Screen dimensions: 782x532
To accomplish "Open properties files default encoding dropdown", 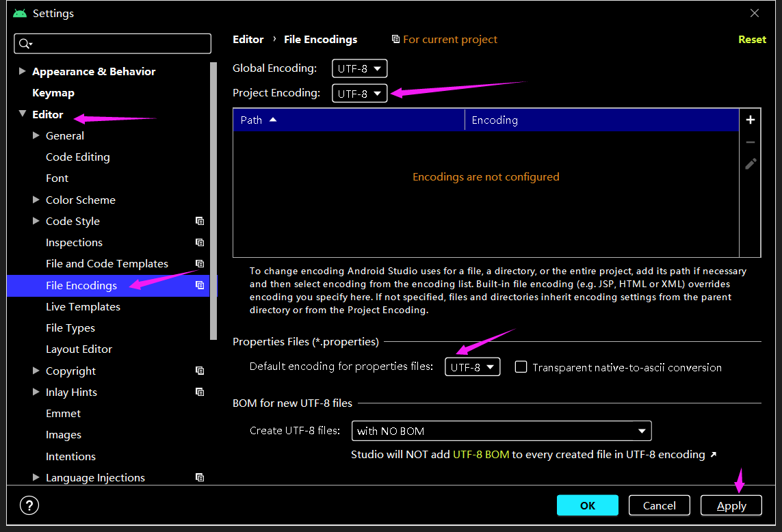I will point(472,367).
